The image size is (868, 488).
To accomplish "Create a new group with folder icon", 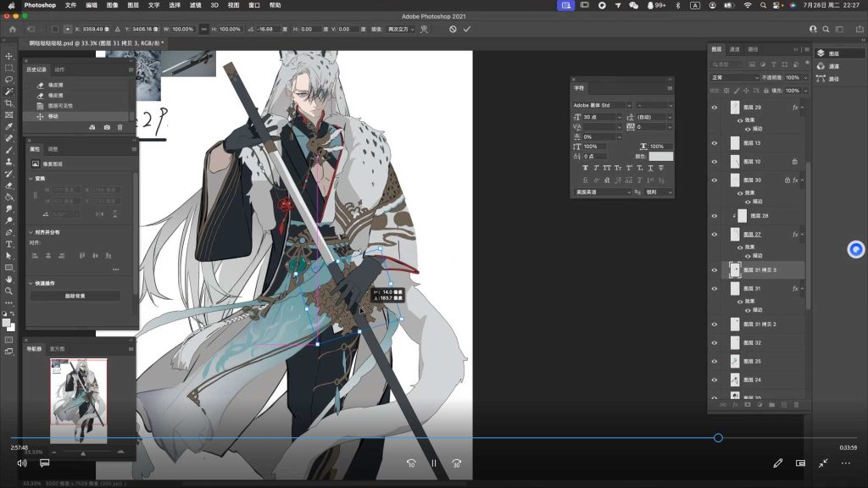I will tap(771, 405).
